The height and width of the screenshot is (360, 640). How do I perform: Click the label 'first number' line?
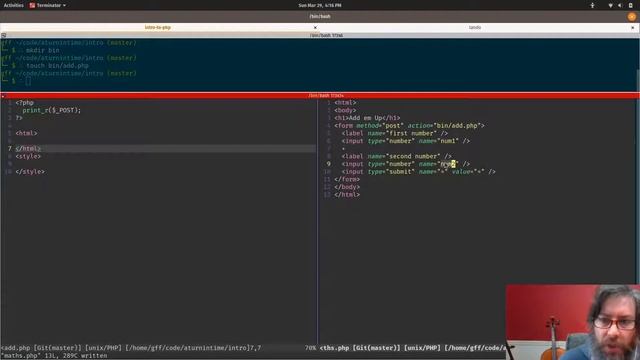(395, 133)
